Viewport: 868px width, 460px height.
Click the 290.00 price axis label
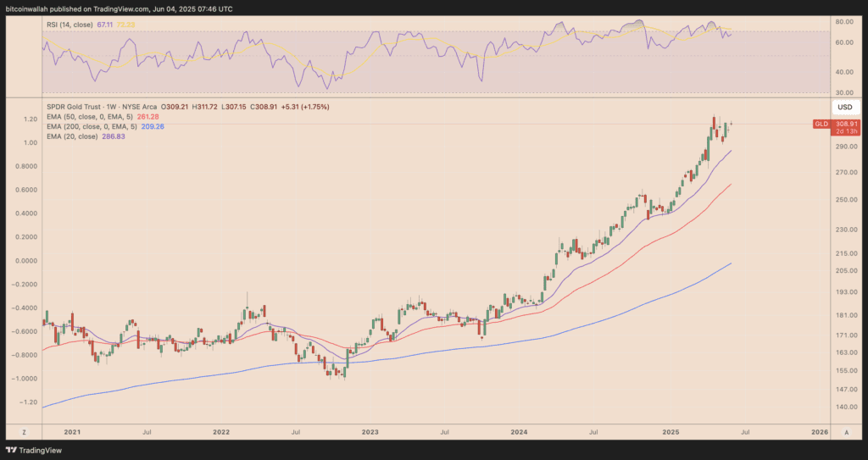point(847,147)
